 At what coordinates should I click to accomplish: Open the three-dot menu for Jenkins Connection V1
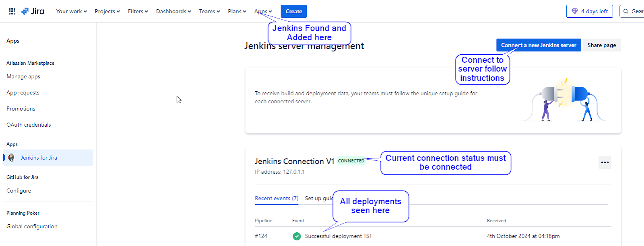pos(605,162)
